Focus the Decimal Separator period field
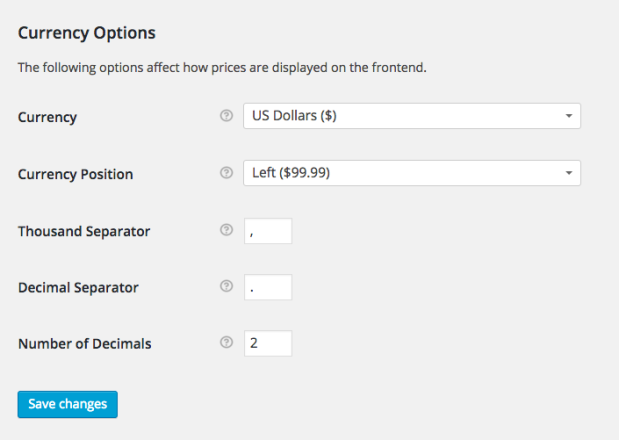Image resolution: width=619 pixels, height=440 pixels. click(x=268, y=287)
